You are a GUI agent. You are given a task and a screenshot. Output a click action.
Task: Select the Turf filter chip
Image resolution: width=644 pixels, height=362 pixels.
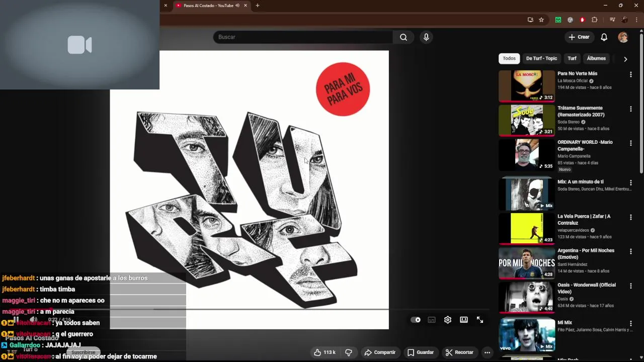[x=572, y=58]
